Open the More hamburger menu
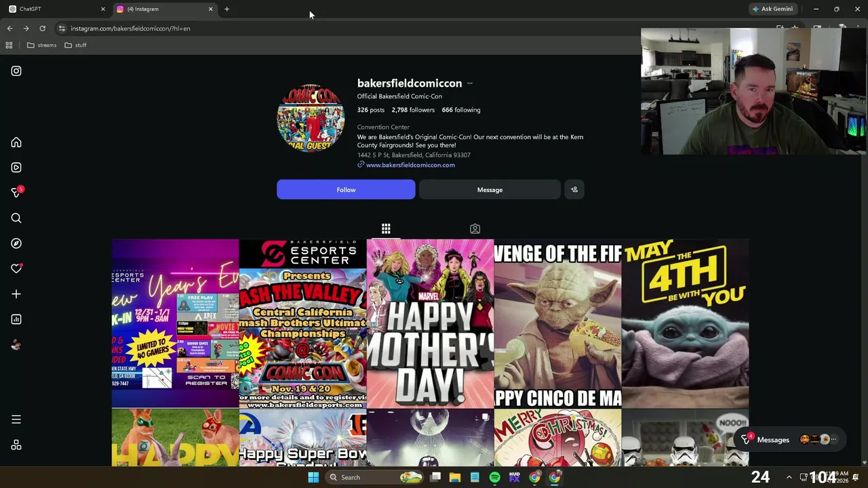 point(16,420)
